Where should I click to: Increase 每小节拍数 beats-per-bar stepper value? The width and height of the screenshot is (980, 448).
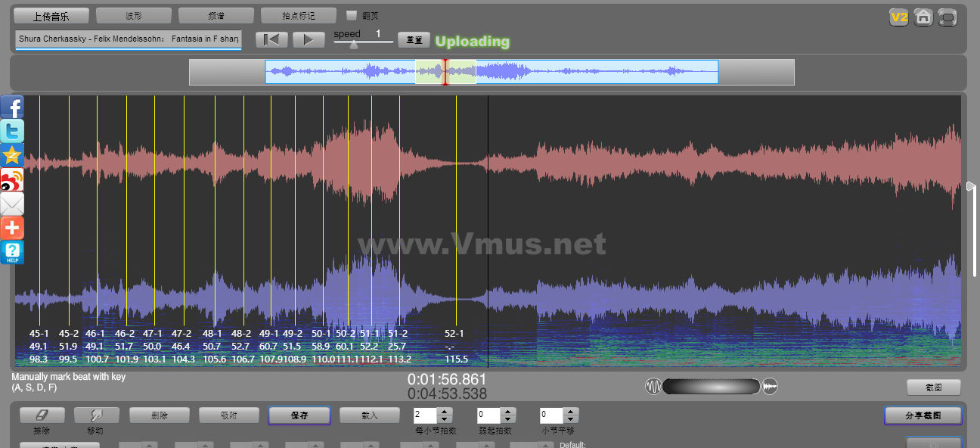445,412
